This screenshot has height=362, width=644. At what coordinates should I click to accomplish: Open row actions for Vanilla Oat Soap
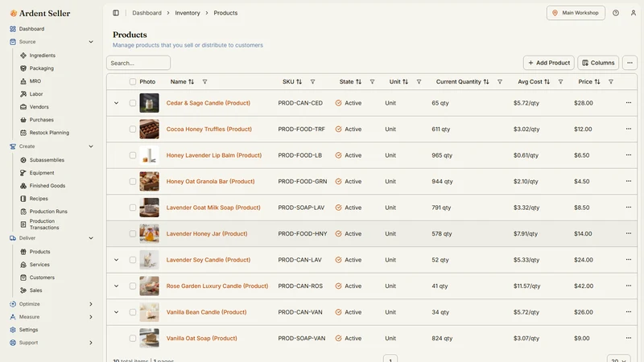pyautogui.click(x=629, y=338)
